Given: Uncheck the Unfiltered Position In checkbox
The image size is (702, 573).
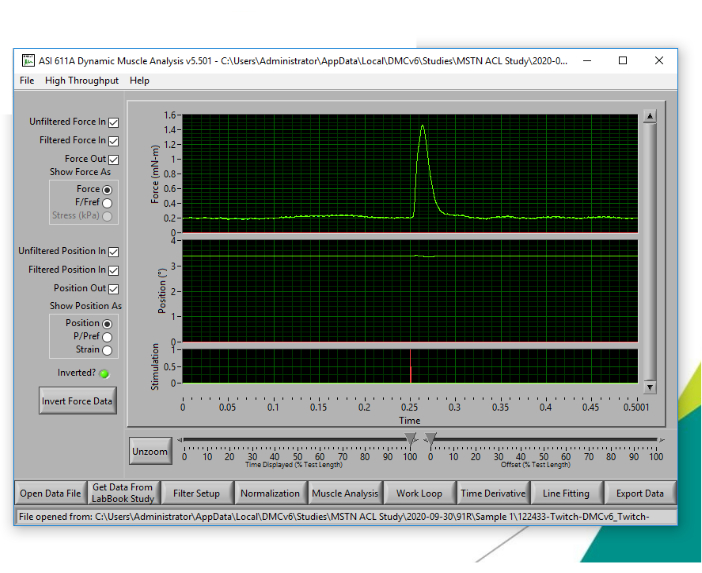Looking at the screenshot, I should pyautogui.click(x=113, y=252).
